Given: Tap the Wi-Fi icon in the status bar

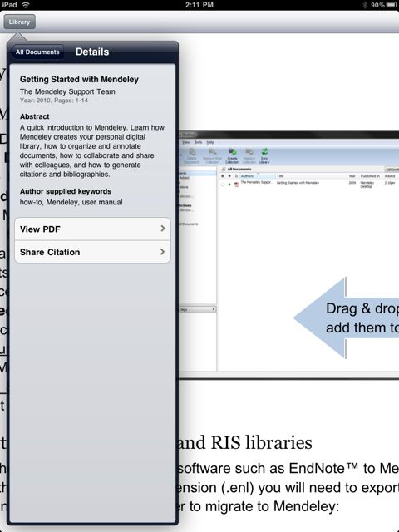Looking at the screenshot, I should point(26,5).
